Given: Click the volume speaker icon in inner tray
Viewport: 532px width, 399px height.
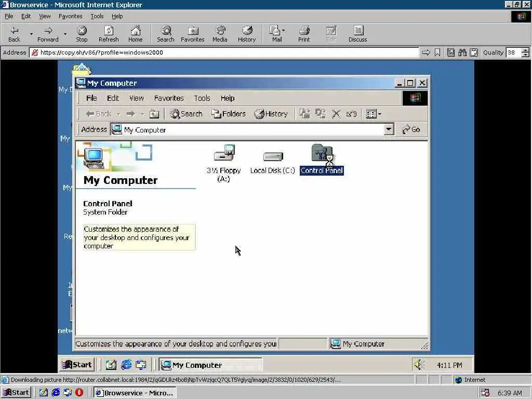Looking at the screenshot, I should pyautogui.click(x=418, y=365).
